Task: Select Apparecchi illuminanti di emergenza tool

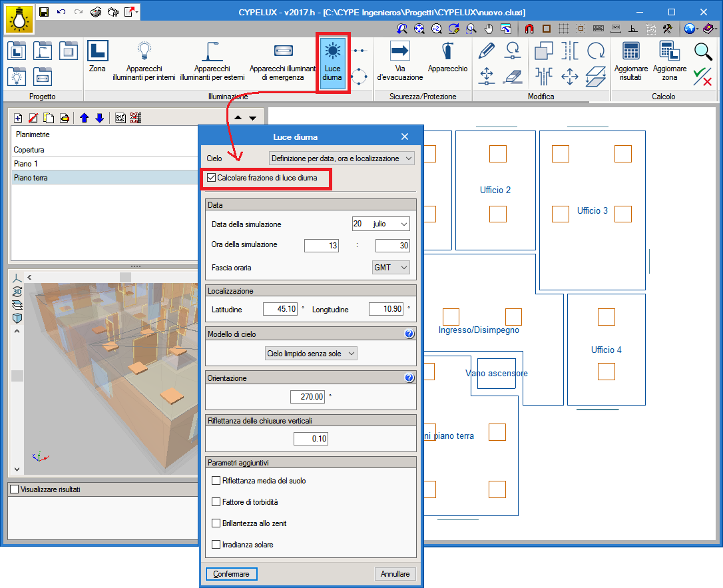Action: (283, 61)
